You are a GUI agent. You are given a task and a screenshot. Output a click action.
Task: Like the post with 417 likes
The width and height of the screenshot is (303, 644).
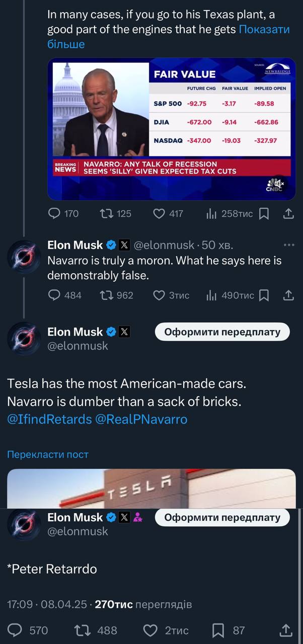tap(159, 214)
